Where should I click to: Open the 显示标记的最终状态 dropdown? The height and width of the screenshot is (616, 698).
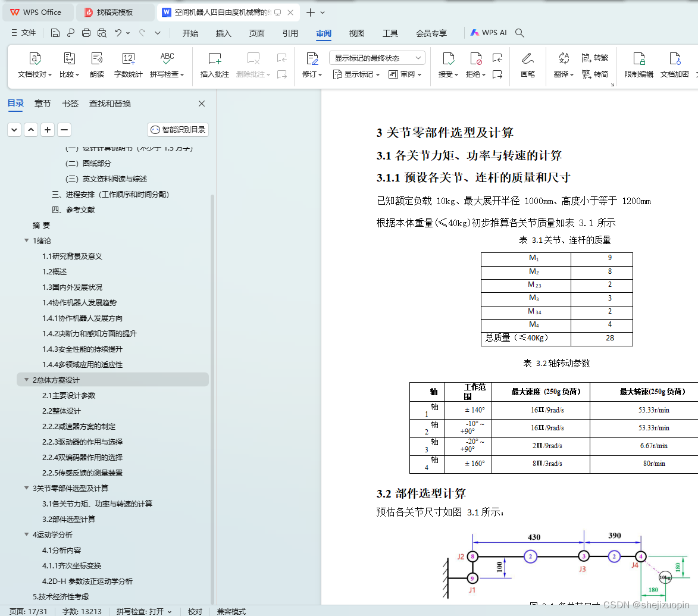[x=377, y=58]
